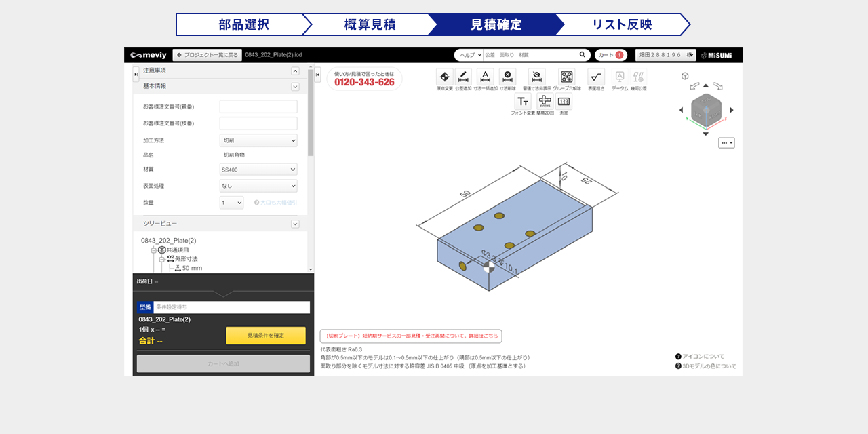Click the フォント変更 font change icon
The image size is (868, 434).
click(523, 102)
